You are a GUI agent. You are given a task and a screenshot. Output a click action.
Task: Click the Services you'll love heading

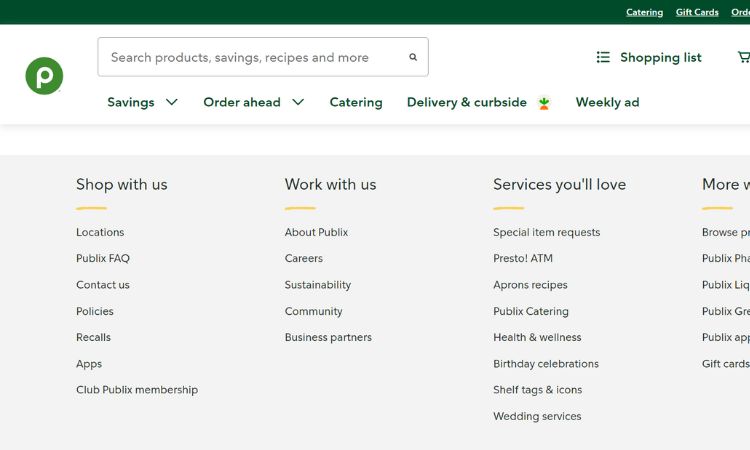pyautogui.click(x=560, y=185)
